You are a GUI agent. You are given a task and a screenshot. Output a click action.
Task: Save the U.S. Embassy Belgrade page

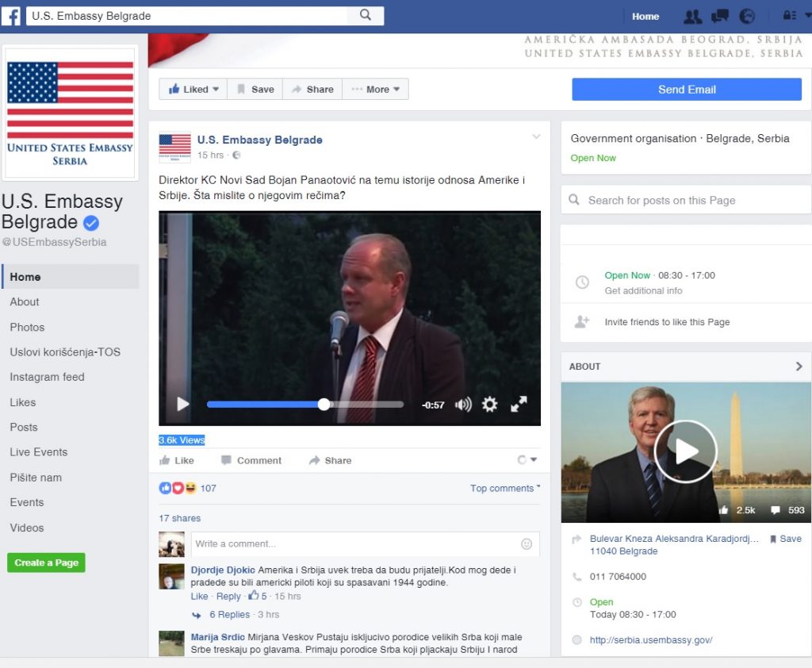[255, 89]
